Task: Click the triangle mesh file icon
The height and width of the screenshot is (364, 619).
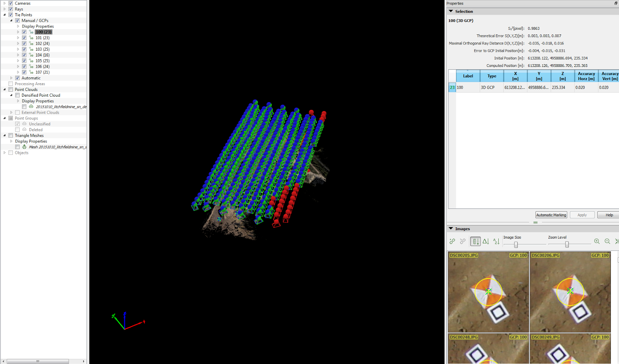Action: (24, 147)
